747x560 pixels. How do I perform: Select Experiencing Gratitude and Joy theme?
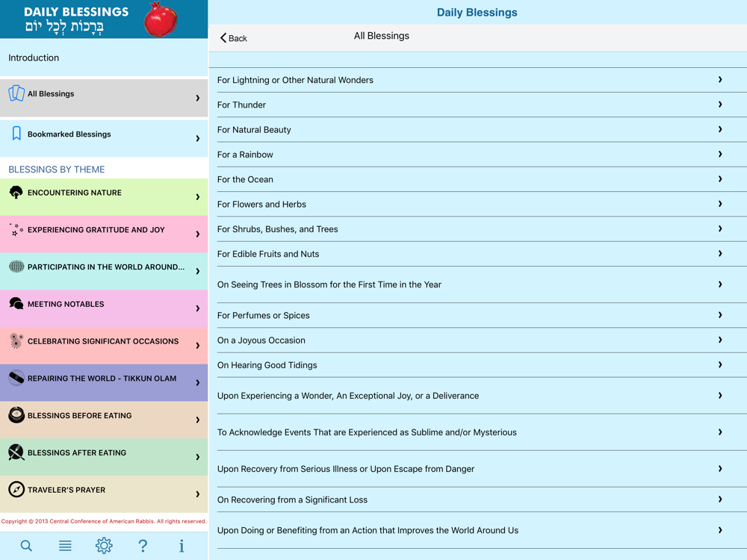[104, 234]
